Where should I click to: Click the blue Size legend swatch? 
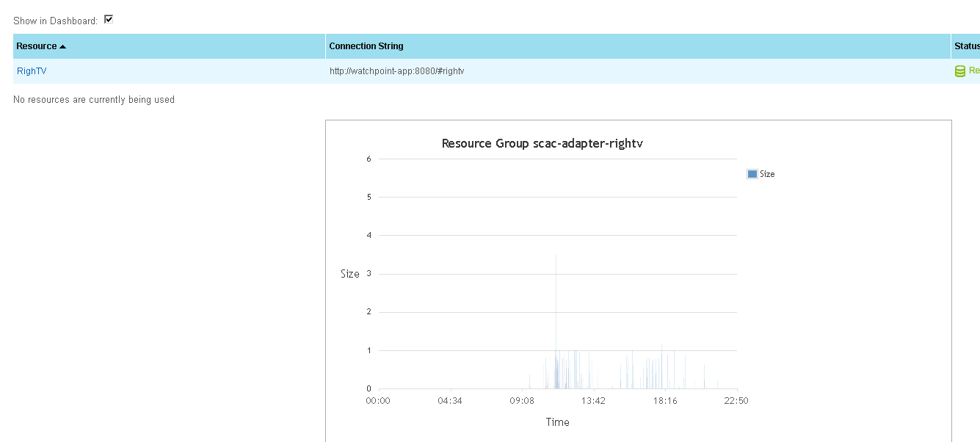pyautogui.click(x=752, y=174)
